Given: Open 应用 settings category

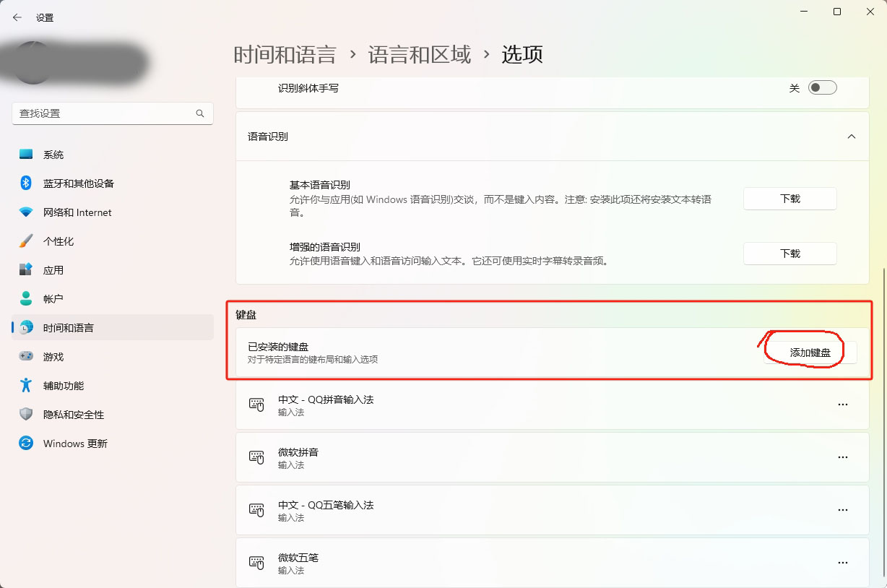Looking at the screenshot, I should [x=113, y=270].
